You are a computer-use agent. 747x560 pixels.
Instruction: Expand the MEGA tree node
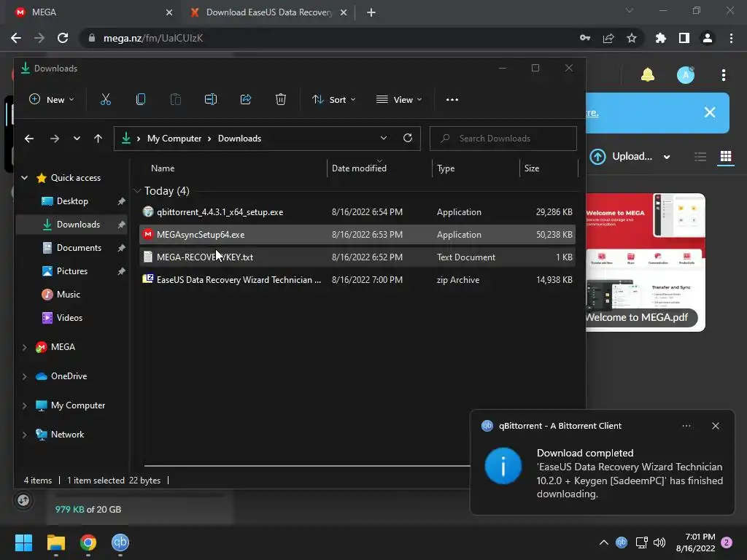click(24, 347)
